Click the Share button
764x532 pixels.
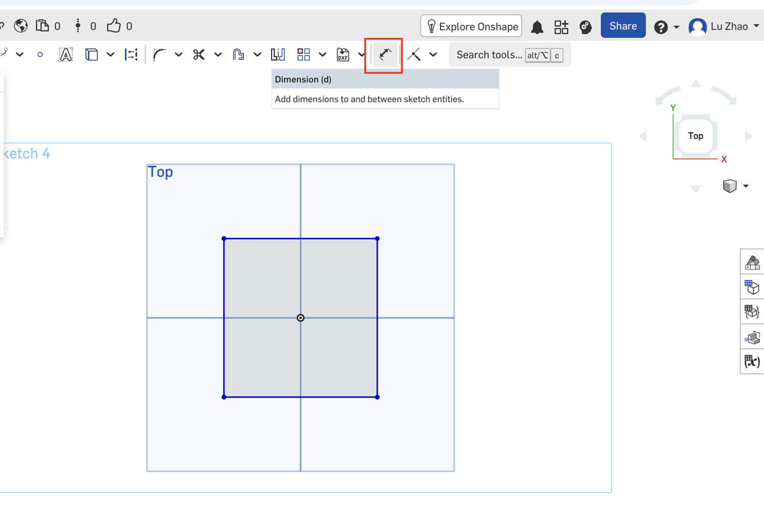click(623, 25)
